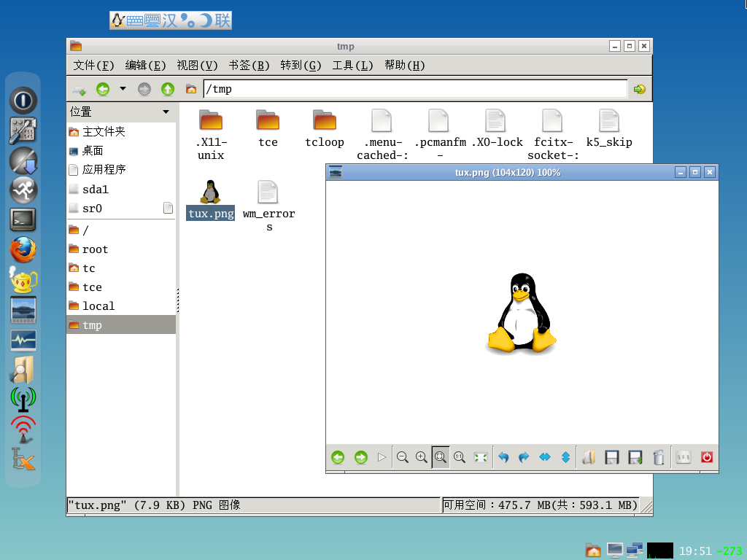Image resolution: width=747 pixels, height=560 pixels.
Task: Open the 帮助(H) menu
Action: pyautogui.click(x=404, y=65)
